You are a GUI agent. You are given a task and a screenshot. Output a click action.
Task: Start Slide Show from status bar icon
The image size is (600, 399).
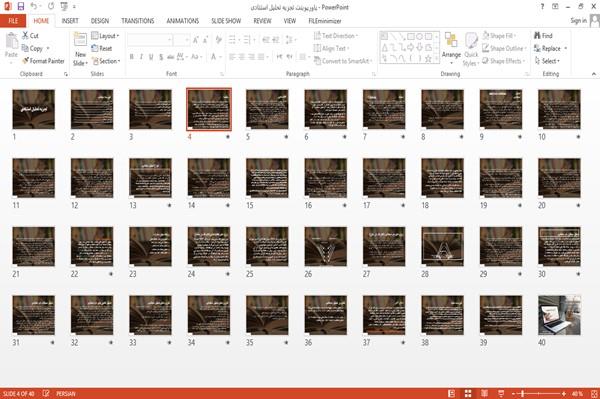tap(501, 394)
